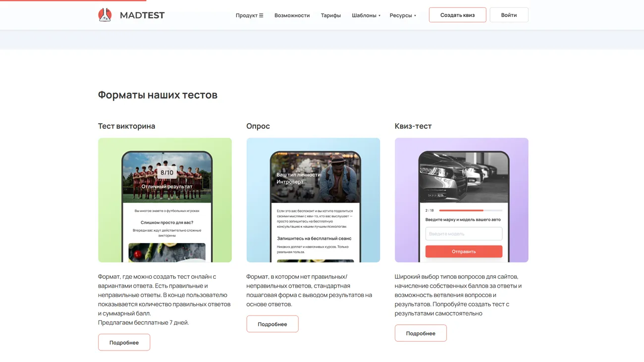Image resolution: width=644 pixels, height=362 pixels.
Task: Click Подробнее under Квиз-тест
Action: pyautogui.click(x=420, y=333)
